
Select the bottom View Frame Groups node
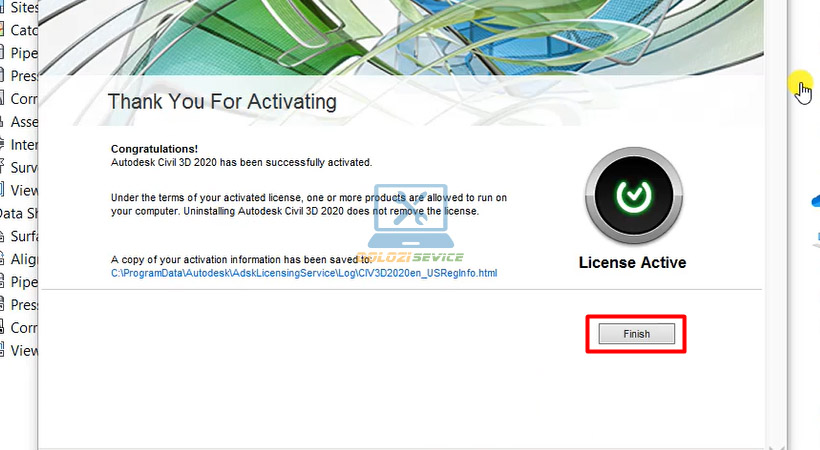tap(24, 351)
